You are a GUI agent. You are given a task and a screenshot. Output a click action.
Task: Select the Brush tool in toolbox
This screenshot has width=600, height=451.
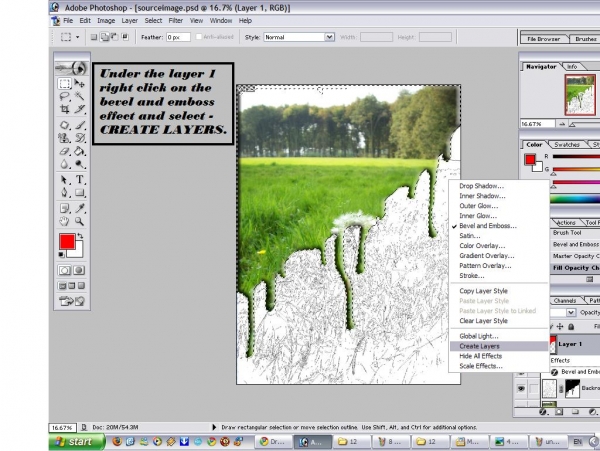point(79,125)
